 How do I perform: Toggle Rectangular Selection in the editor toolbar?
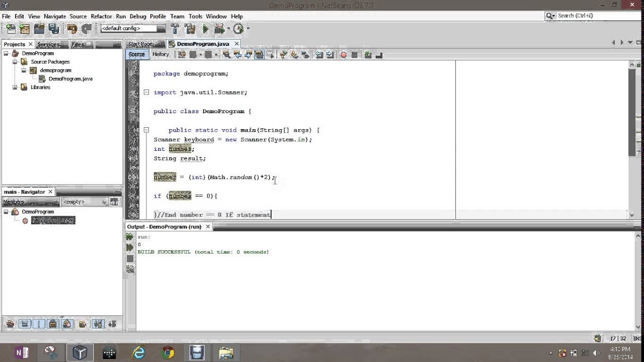270,55
